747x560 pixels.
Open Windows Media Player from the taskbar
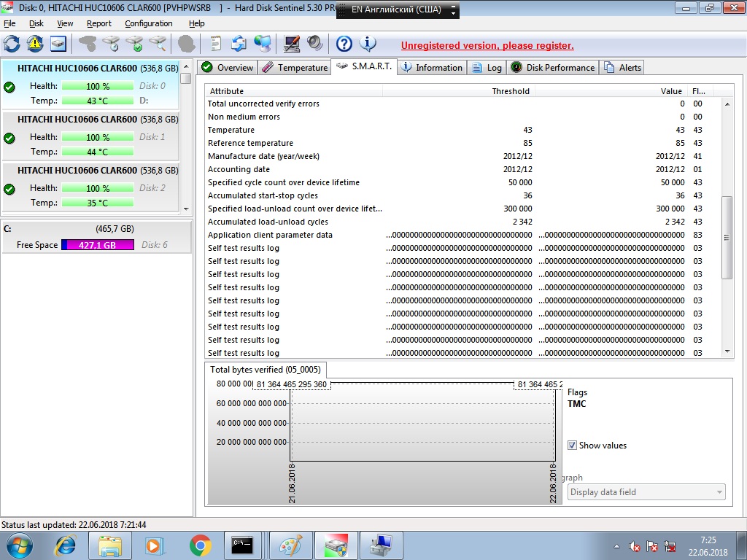(x=155, y=545)
